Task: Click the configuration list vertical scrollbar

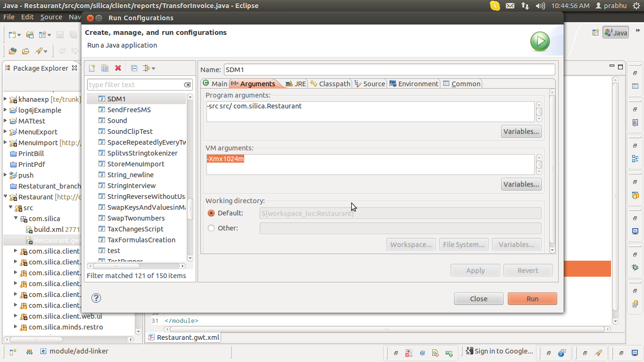Action: tap(190, 177)
